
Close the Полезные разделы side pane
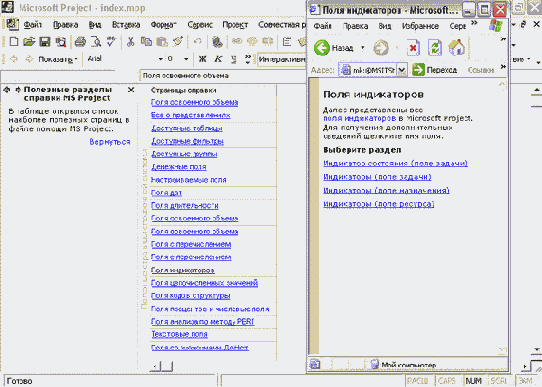[131, 90]
